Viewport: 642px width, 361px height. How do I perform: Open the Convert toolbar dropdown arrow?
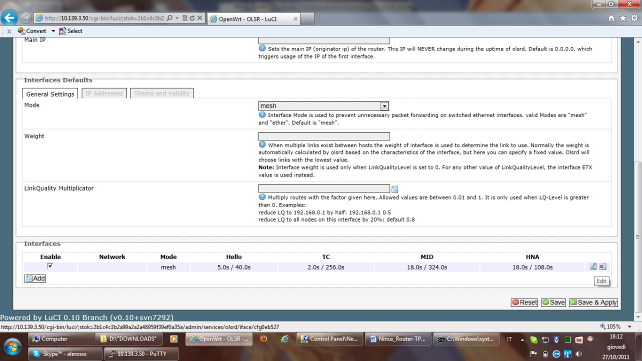pos(53,31)
